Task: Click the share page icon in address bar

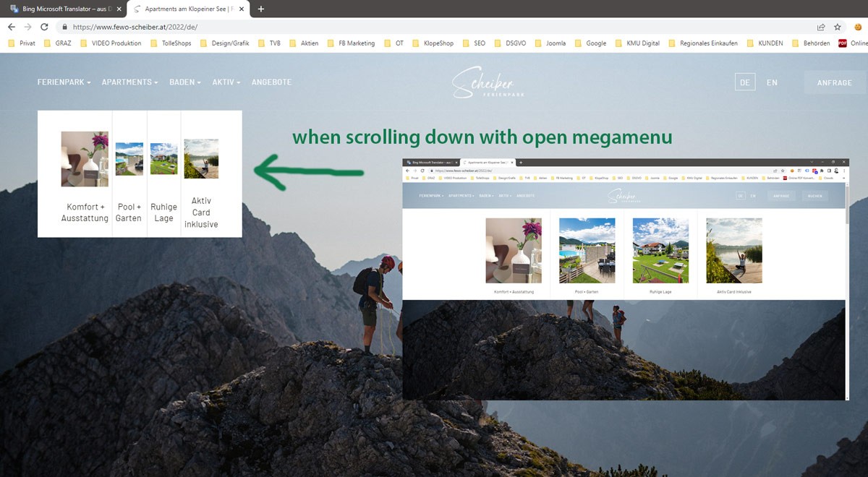Action: [x=821, y=27]
